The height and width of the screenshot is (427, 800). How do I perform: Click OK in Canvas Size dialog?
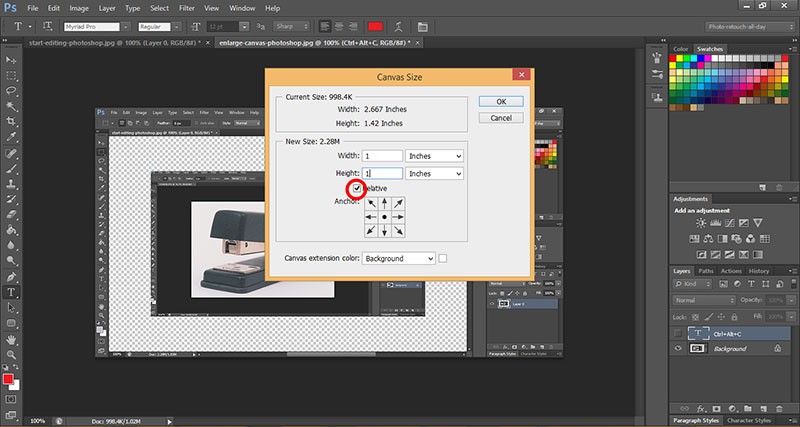click(x=501, y=101)
